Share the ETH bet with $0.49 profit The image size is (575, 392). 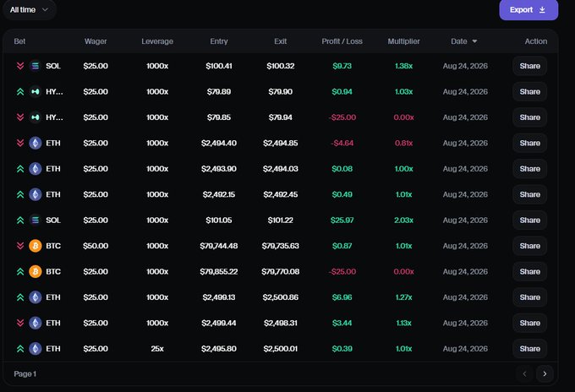[529, 194]
